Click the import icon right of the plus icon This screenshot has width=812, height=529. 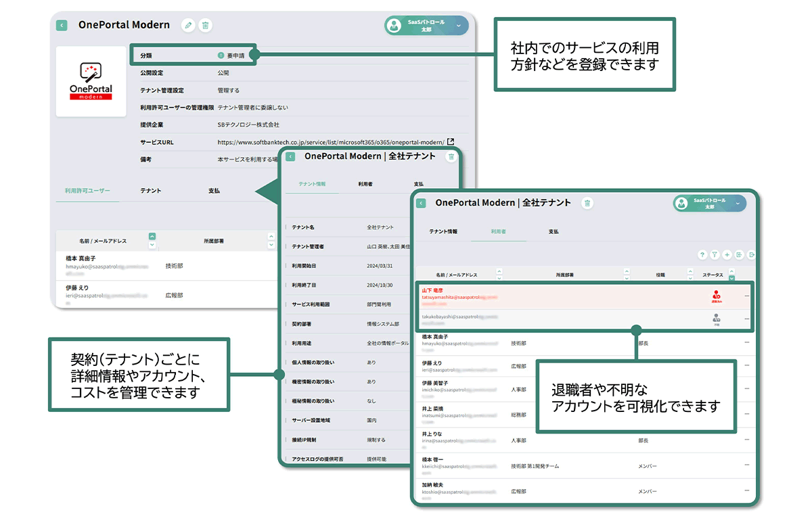(740, 255)
